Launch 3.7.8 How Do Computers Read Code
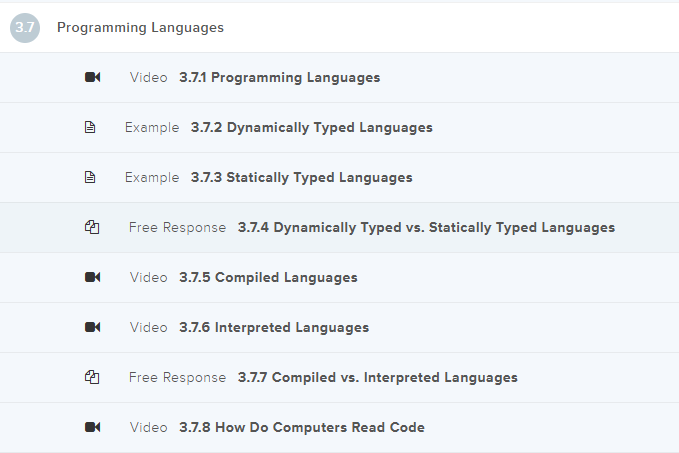Image resolution: width=679 pixels, height=453 pixels. [x=301, y=428]
